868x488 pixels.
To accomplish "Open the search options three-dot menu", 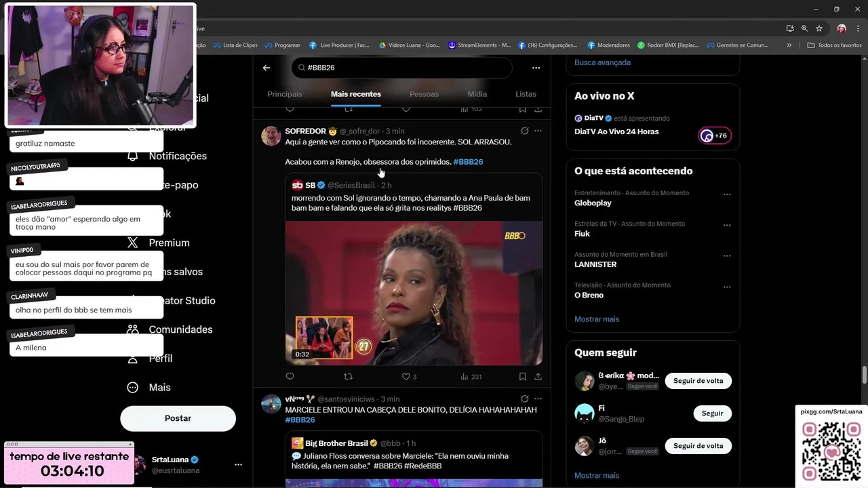I will coord(536,68).
